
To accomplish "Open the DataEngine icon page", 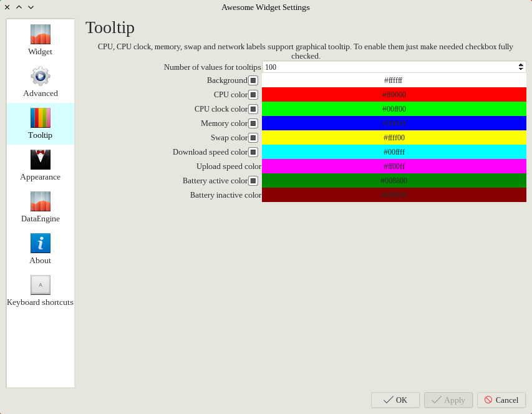I will tap(41, 201).
